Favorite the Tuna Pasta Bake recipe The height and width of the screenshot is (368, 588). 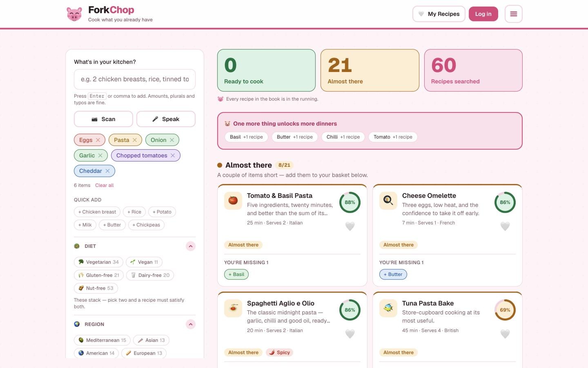(x=505, y=334)
